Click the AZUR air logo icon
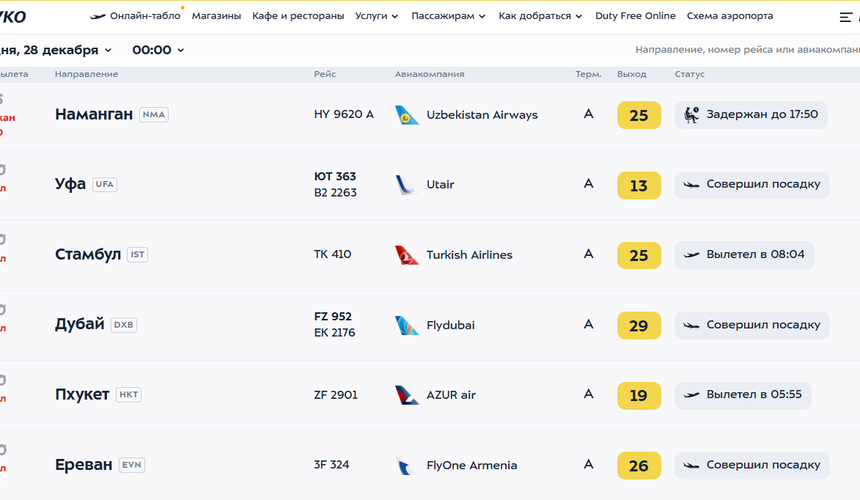The image size is (860, 500). (x=407, y=395)
